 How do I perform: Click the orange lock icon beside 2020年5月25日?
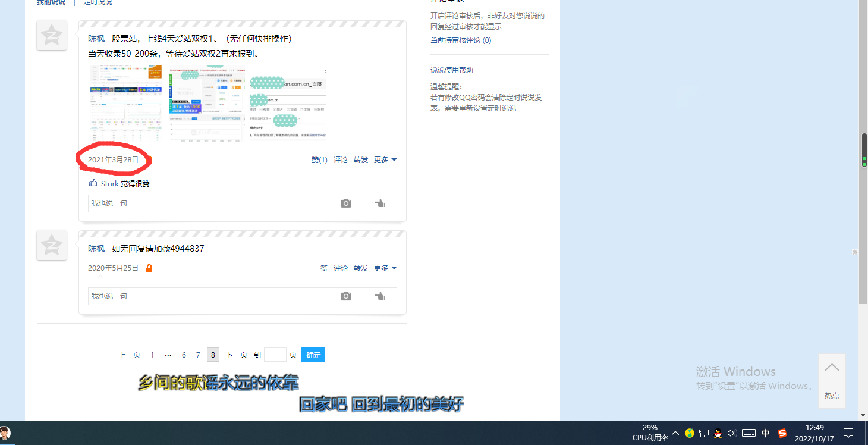coord(149,268)
